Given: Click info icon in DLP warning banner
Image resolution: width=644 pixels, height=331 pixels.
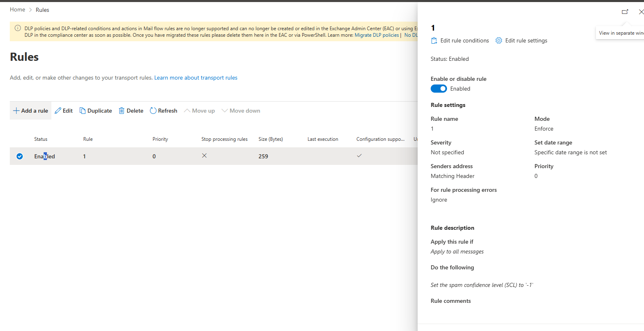Looking at the screenshot, I should [x=18, y=28].
